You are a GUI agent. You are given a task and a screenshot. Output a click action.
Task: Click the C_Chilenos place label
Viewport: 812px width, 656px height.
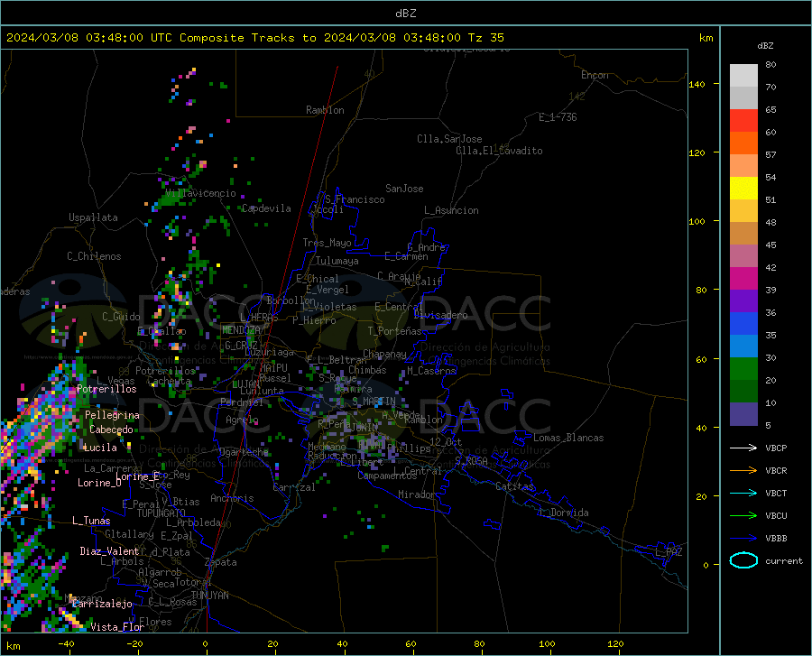coord(94,256)
